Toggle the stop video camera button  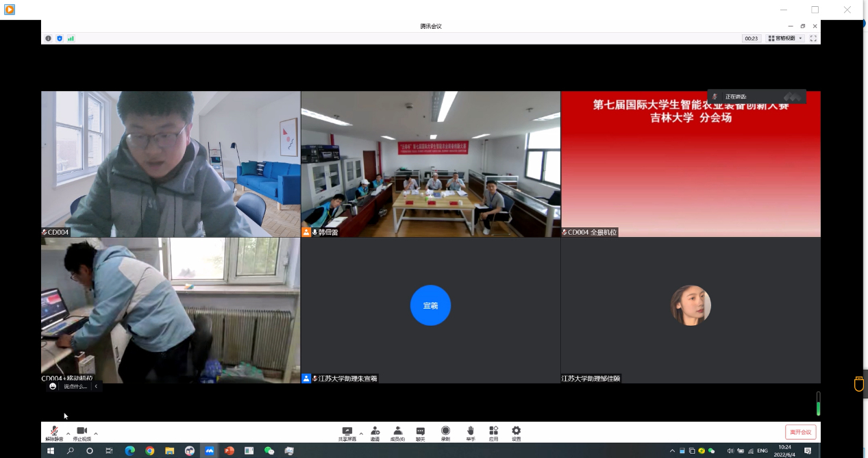coord(82,431)
